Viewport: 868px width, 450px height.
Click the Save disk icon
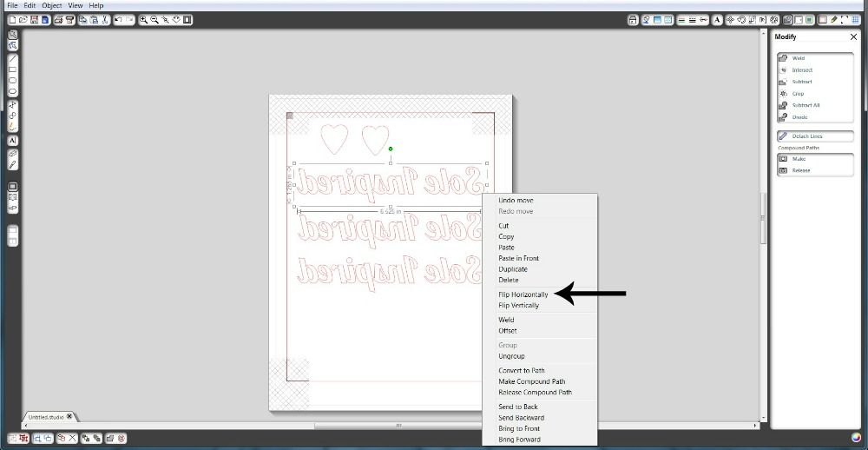coord(34,19)
